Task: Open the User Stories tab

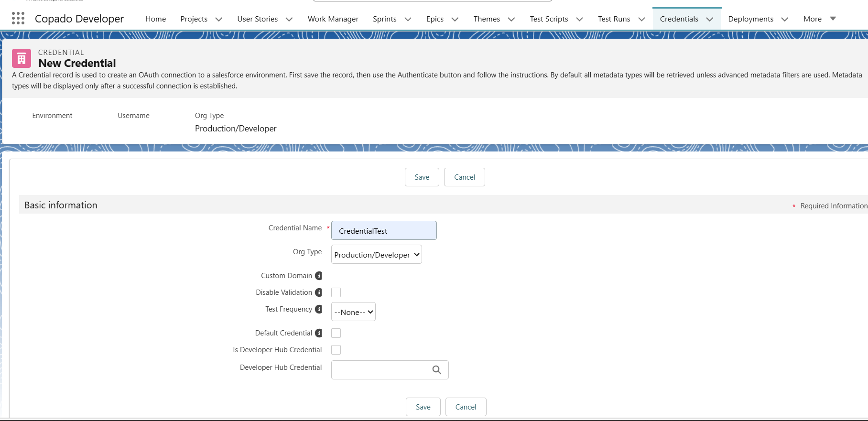Action: click(258, 19)
